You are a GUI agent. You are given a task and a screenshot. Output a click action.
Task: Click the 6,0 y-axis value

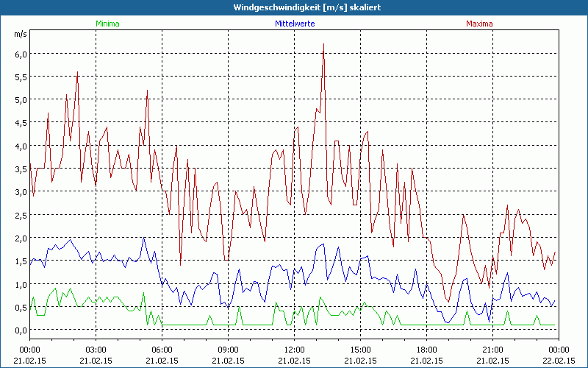(x=20, y=54)
